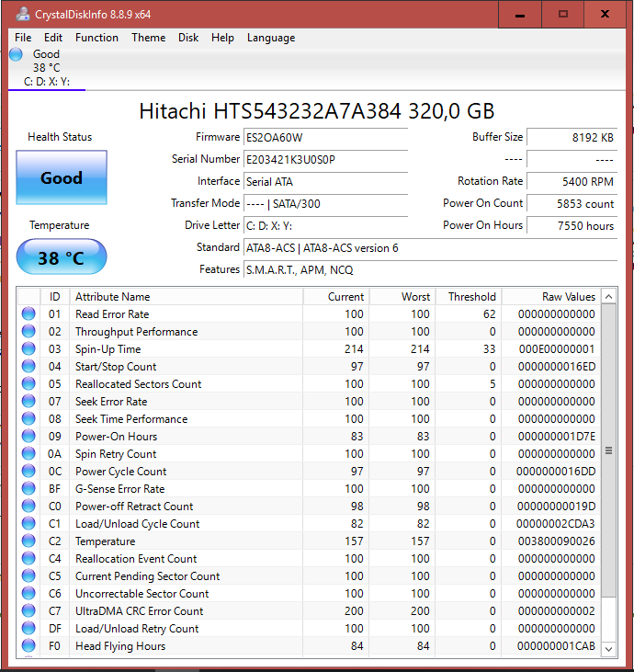Click status orb for Head Flying Hours
Viewport: 634px width, 672px height.
(28, 646)
